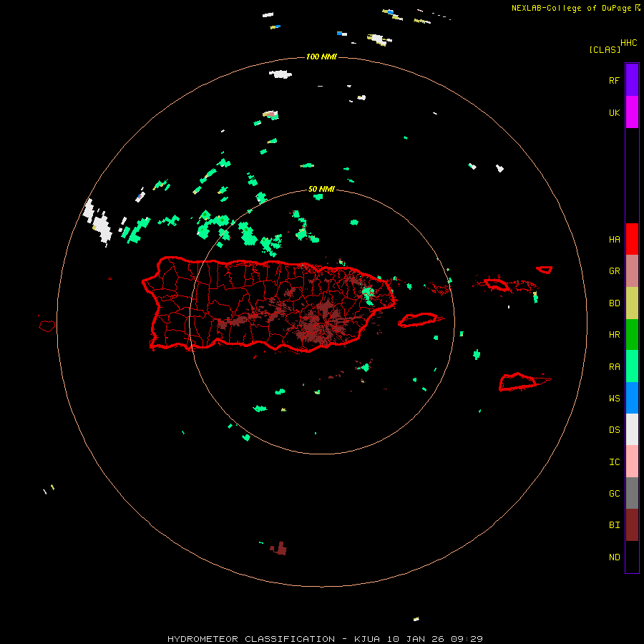Click the 09:29 timestamp

[467, 639]
